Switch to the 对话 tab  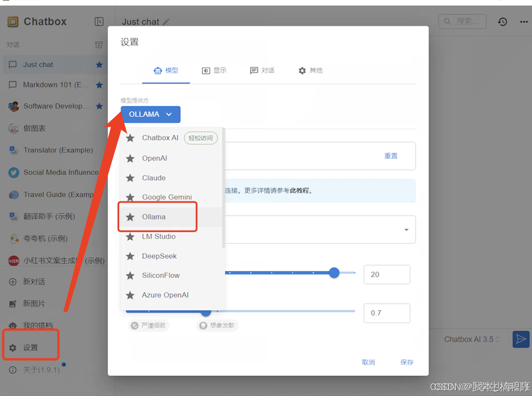262,70
